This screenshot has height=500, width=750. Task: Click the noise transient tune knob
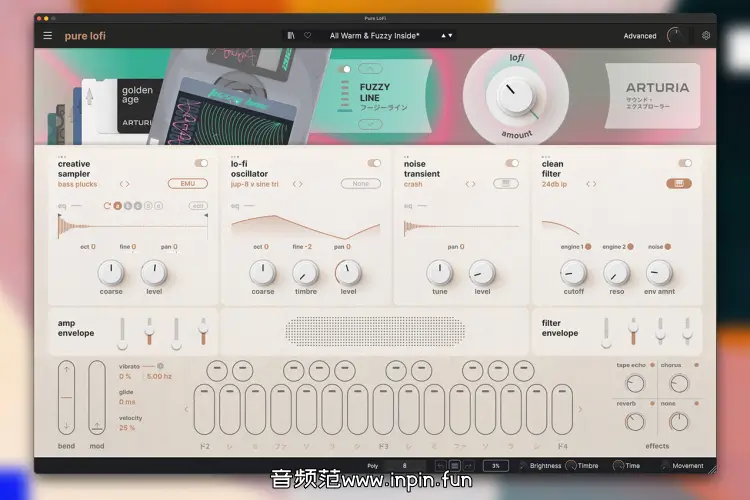(x=440, y=273)
